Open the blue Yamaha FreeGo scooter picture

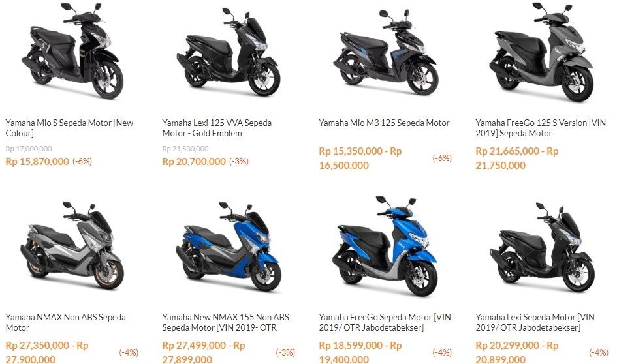(385, 246)
